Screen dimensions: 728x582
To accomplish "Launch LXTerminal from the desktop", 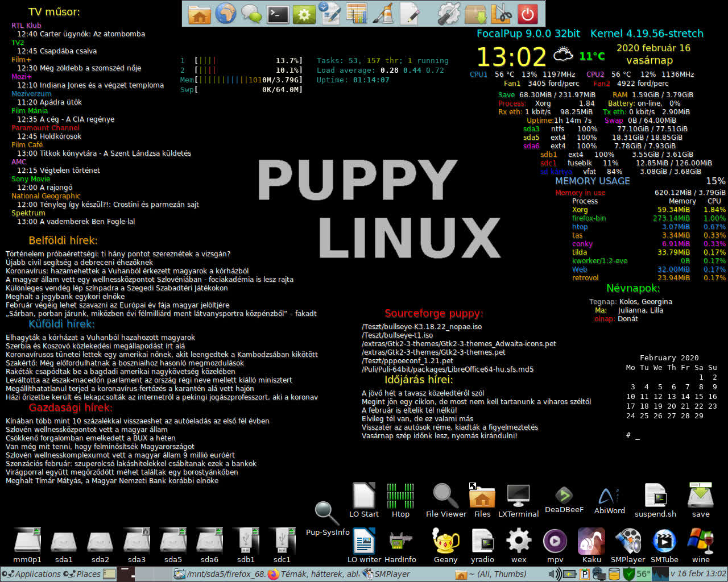I will coord(519,501).
